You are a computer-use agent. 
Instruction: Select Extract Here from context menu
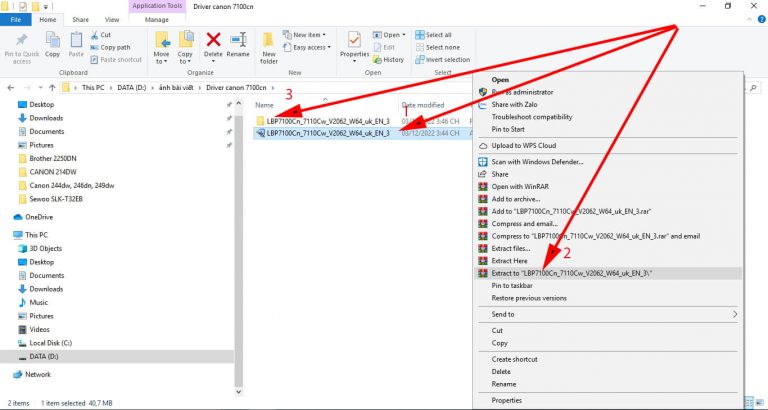click(512, 258)
